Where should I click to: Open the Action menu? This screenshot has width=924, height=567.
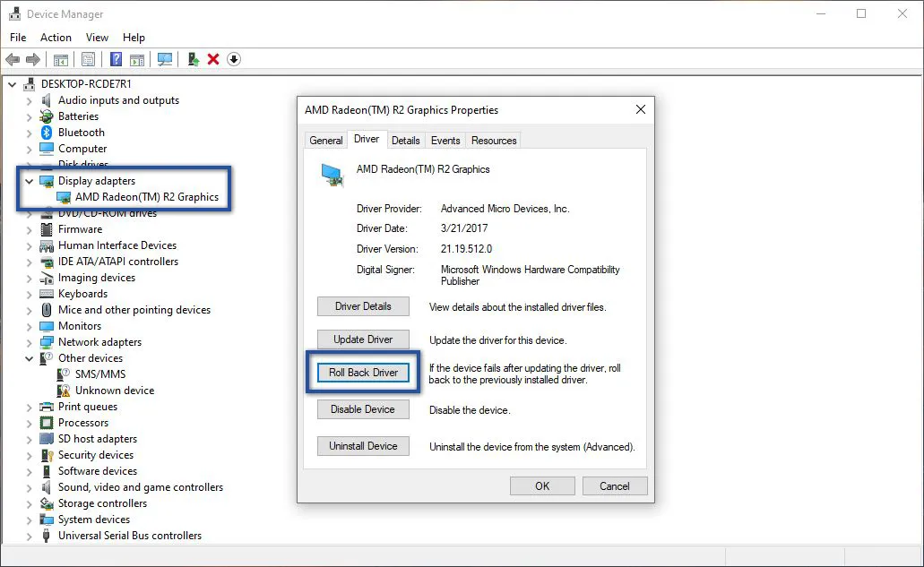[x=56, y=38]
